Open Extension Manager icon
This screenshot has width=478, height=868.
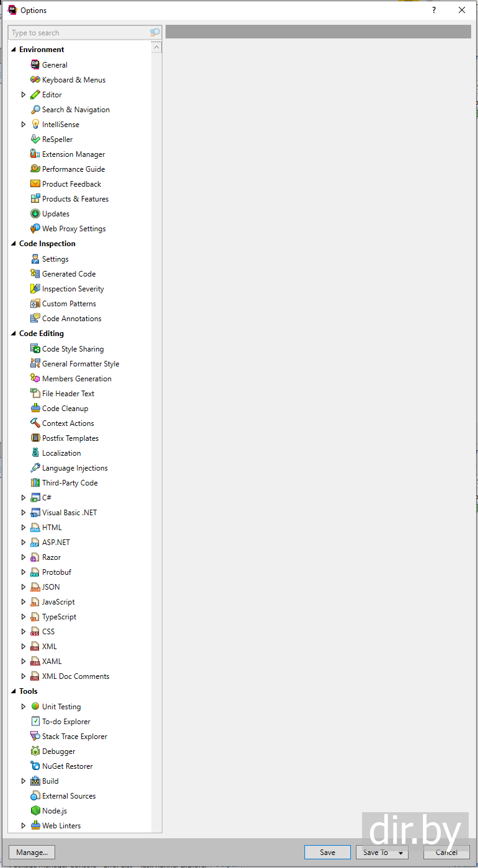(x=35, y=154)
